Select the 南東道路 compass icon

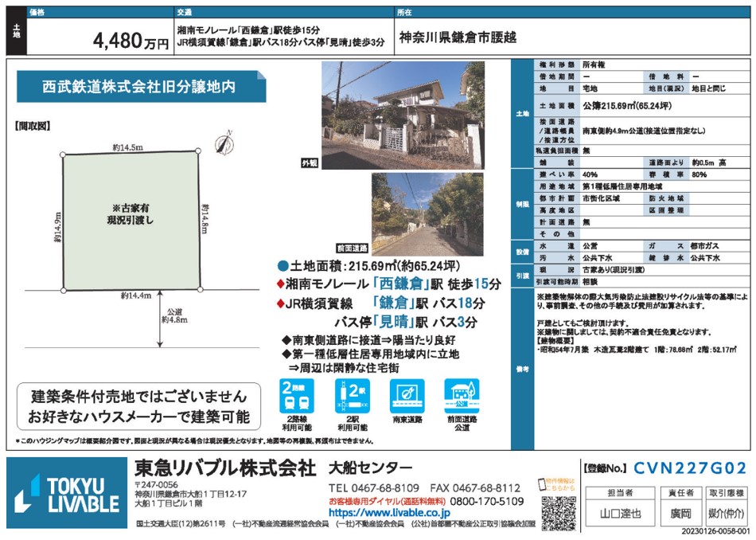407,396
